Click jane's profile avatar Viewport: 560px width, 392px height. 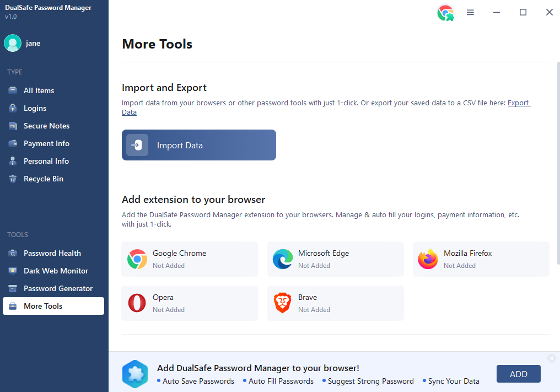pos(12,43)
